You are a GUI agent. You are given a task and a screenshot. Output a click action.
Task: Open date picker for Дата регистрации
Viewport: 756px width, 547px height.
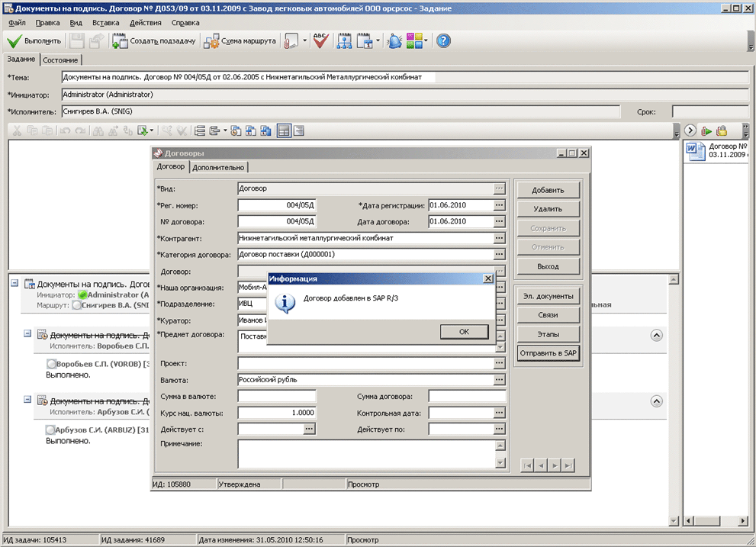[499, 205]
